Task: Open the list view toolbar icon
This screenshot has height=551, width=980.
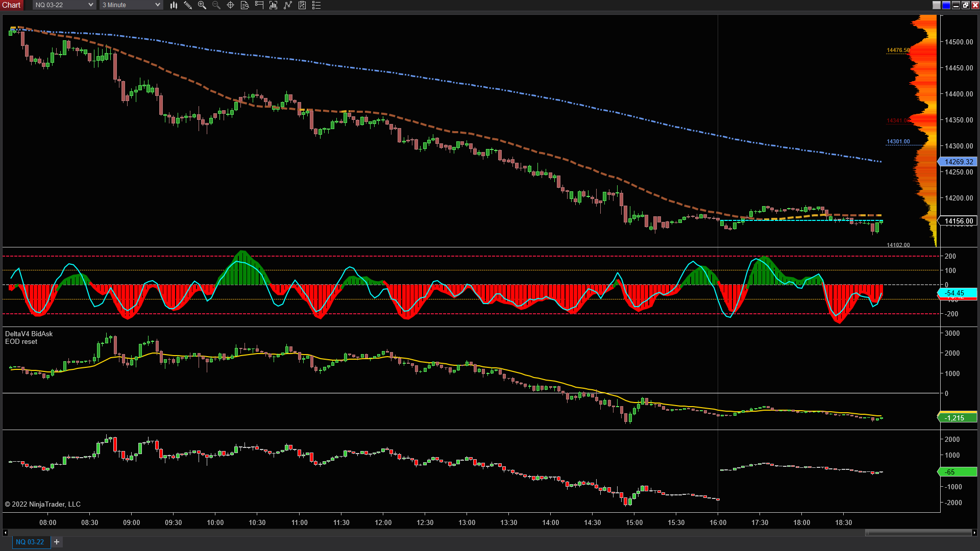Action: pyautogui.click(x=316, y=5)
